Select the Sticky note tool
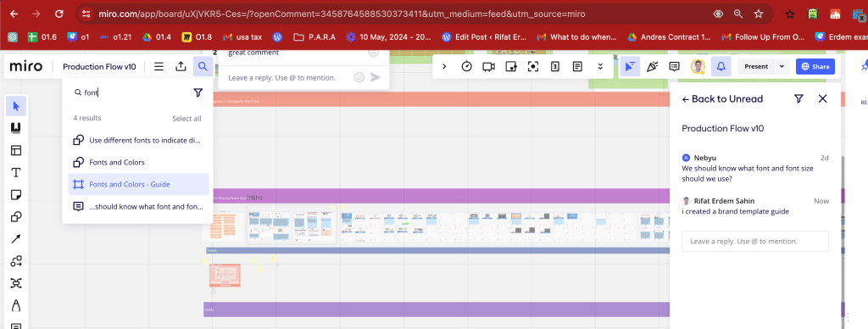 coord(16,195)
